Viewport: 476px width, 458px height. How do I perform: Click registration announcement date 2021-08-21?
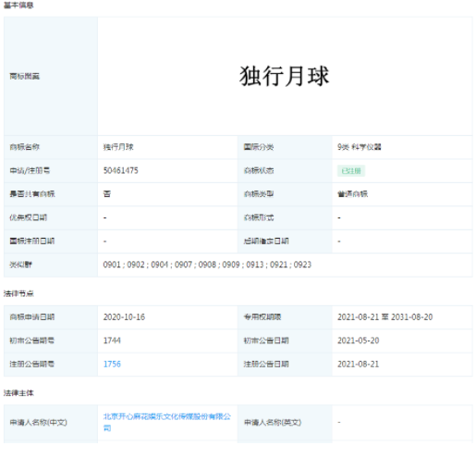pyautogui.click(x=358, y=365)
